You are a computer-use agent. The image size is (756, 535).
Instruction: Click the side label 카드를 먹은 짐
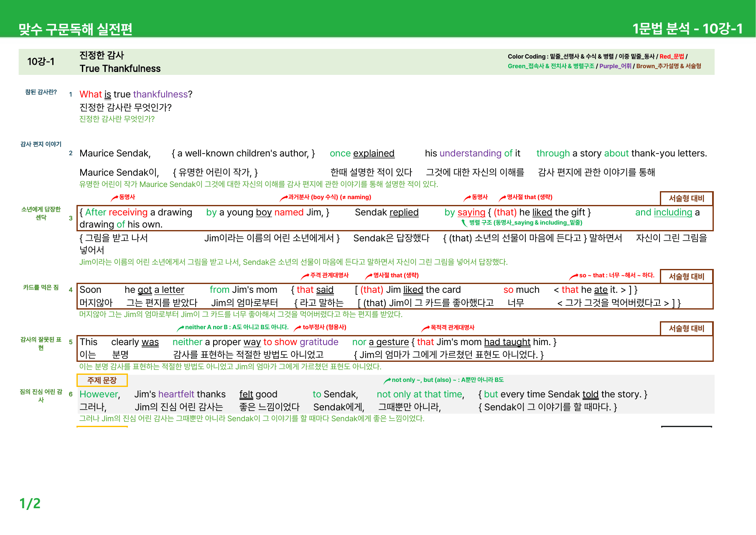(41, 287)
